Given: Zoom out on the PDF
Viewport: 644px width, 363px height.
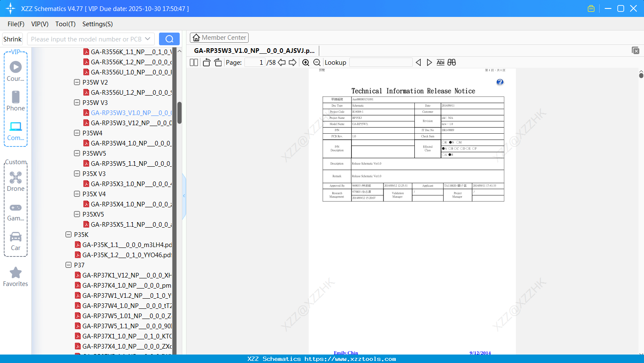Looking at the screenshot, I should click(x=317, y=62).
